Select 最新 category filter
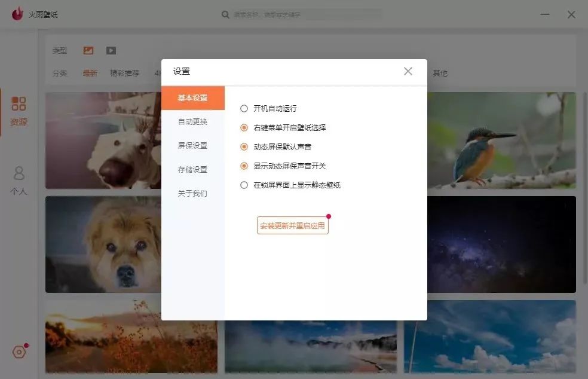The height and width of the screenshot is (379, 588). click(90, 73)
